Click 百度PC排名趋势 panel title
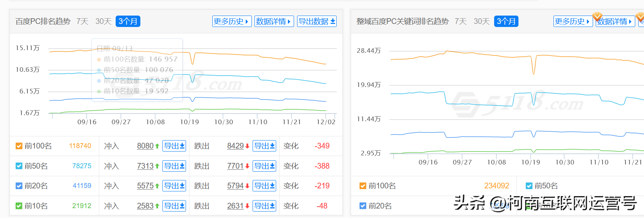This screenshot has height=218, width=644. (43, 21)
